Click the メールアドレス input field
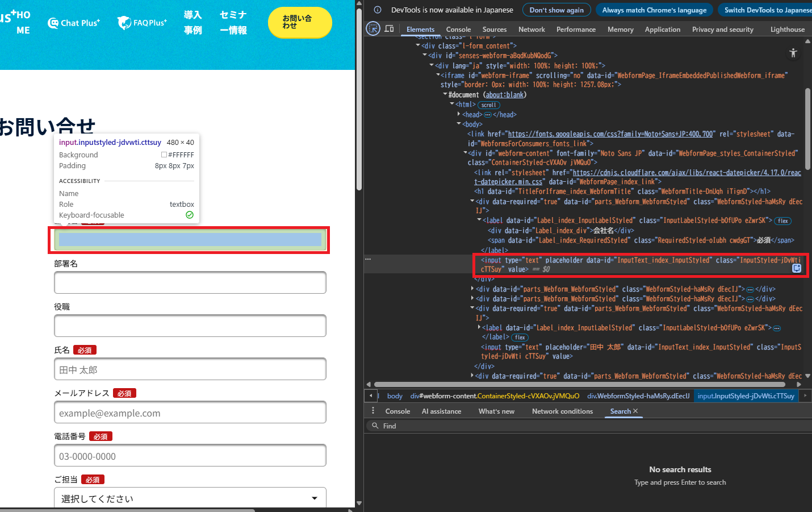Viewport: 812px width, 512px height. 190,413
